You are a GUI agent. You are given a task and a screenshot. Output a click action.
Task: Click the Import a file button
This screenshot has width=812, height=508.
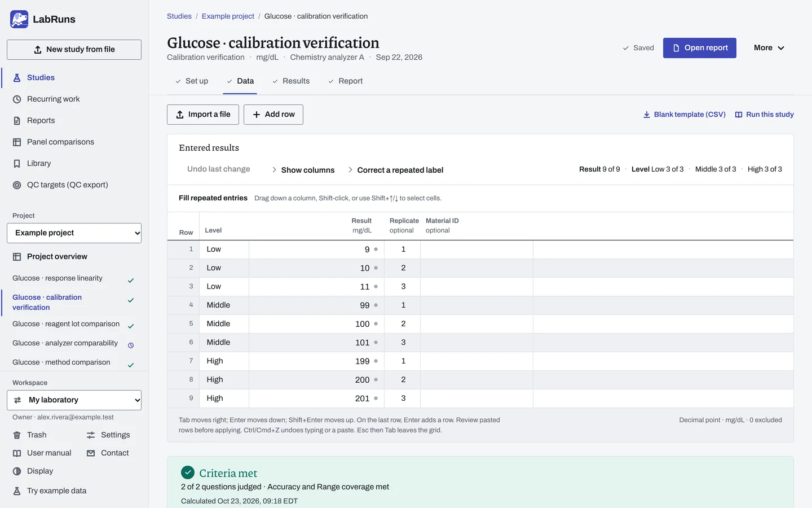(203, 115)
